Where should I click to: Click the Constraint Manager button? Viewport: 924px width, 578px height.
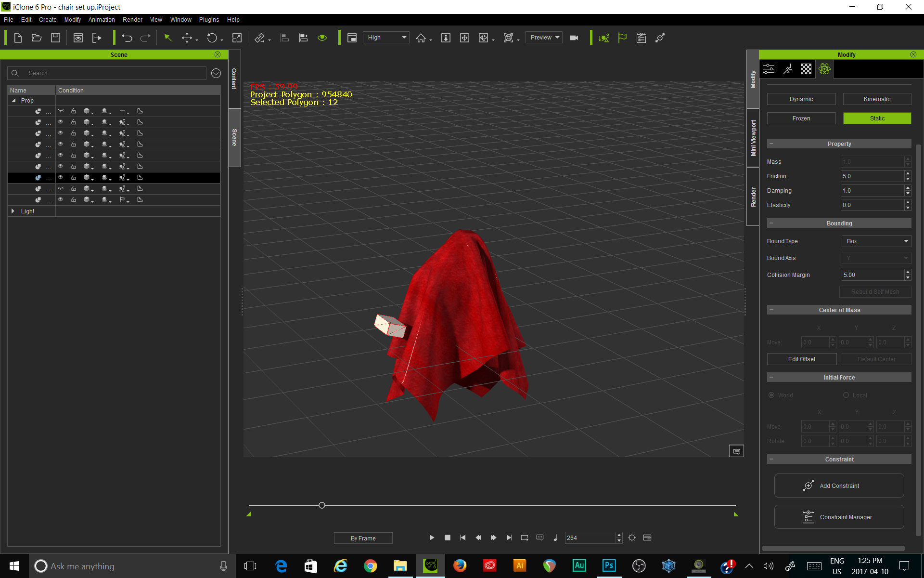pos(839,517)
